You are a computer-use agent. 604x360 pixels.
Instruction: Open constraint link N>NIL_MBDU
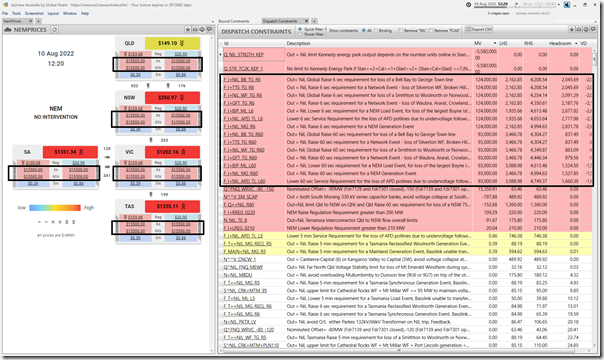click(238, 275)
